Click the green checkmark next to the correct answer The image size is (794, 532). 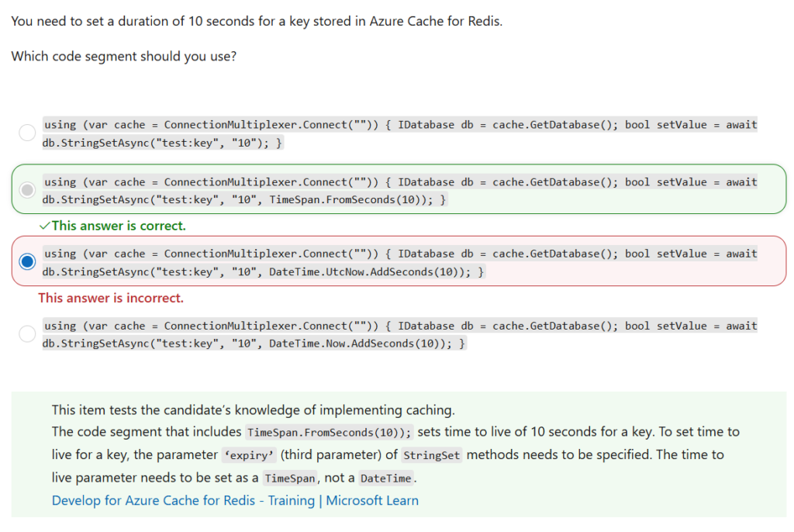[x=44, y=226]
